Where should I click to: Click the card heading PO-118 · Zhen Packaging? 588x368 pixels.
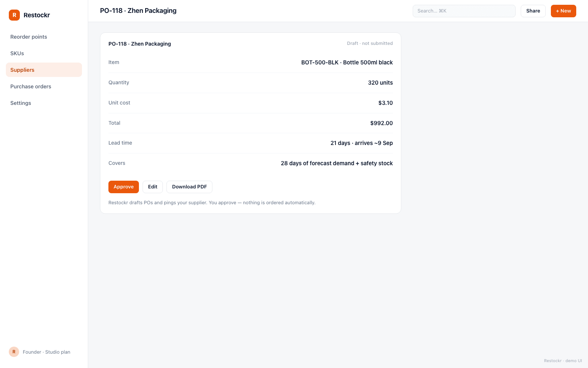[x=140, y=44]
